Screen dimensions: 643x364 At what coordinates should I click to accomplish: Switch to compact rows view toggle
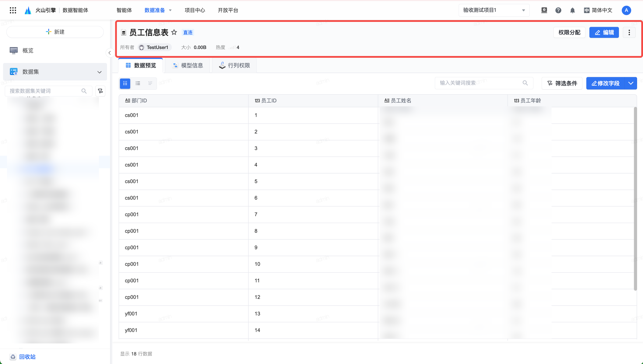pos(150,83)
